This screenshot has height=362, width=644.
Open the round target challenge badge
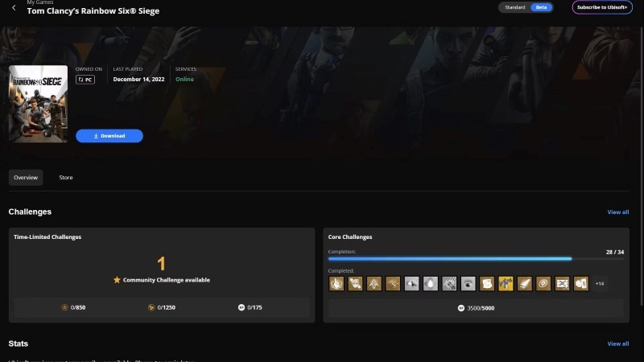(x=543, y=284)
